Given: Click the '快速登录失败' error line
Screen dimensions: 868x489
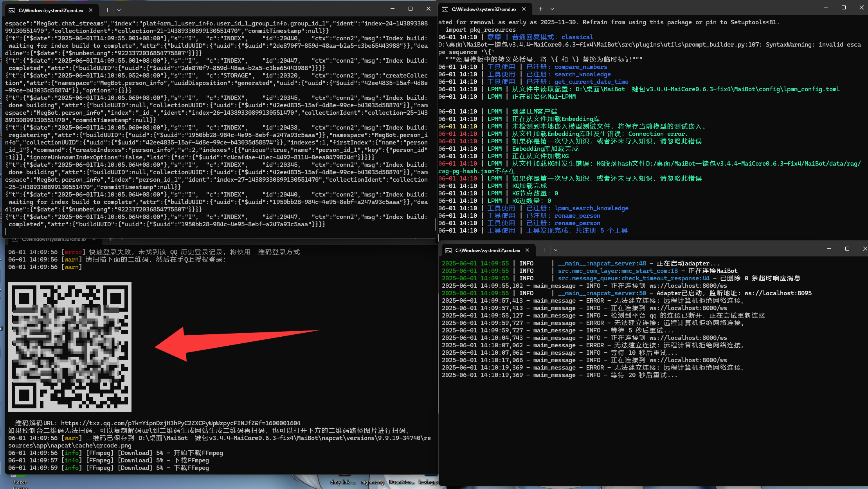Looking at the screenshot, I should click(154, 252).
